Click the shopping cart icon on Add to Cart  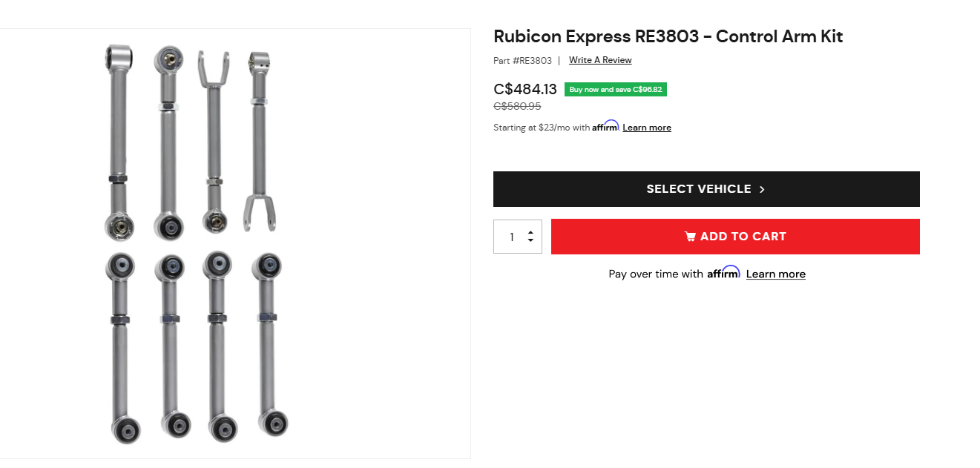pyautogui.click(x=690, y=237)
